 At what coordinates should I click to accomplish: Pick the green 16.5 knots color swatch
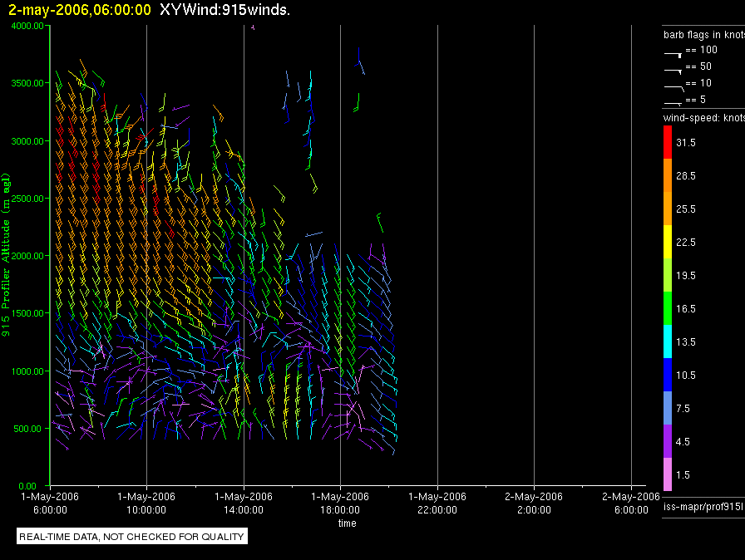[668, 308]
